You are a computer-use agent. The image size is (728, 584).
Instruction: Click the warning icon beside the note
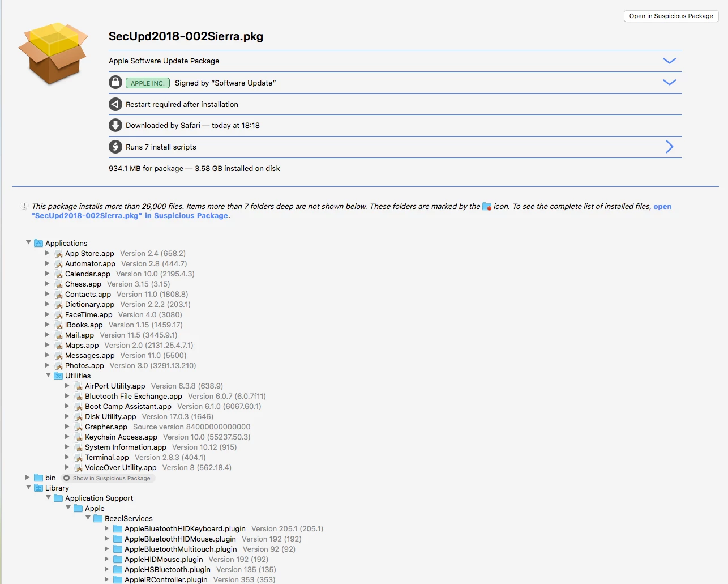[x=24, y=206]
